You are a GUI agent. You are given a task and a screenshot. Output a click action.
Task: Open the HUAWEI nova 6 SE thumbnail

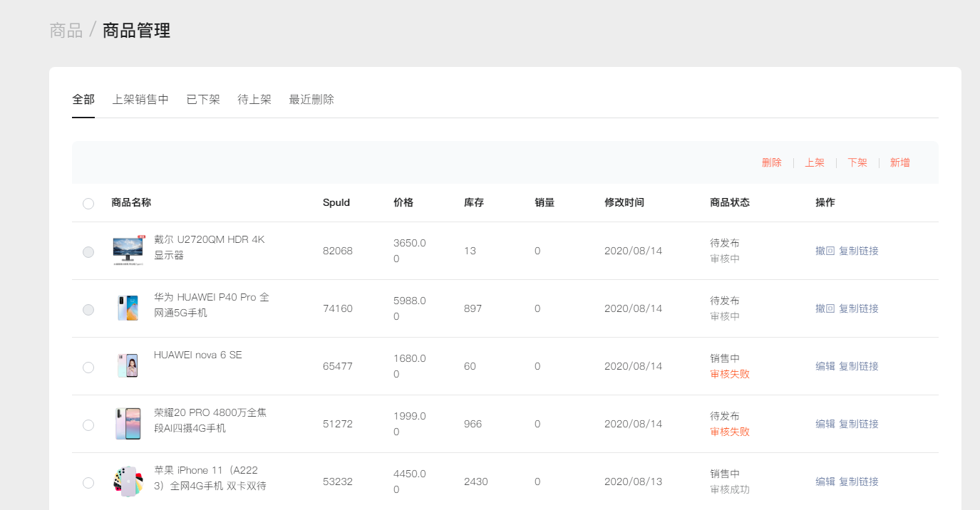128,366
